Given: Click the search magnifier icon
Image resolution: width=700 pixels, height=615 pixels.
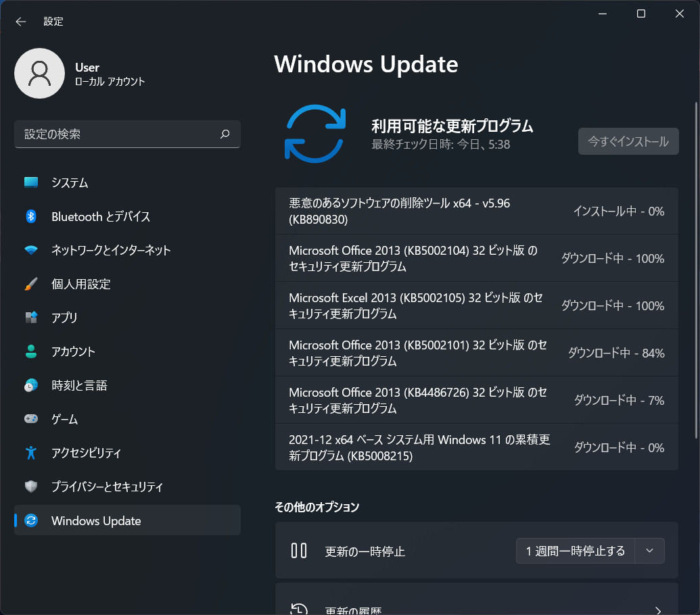Looking at the screenshot, I should coord(225,134).
